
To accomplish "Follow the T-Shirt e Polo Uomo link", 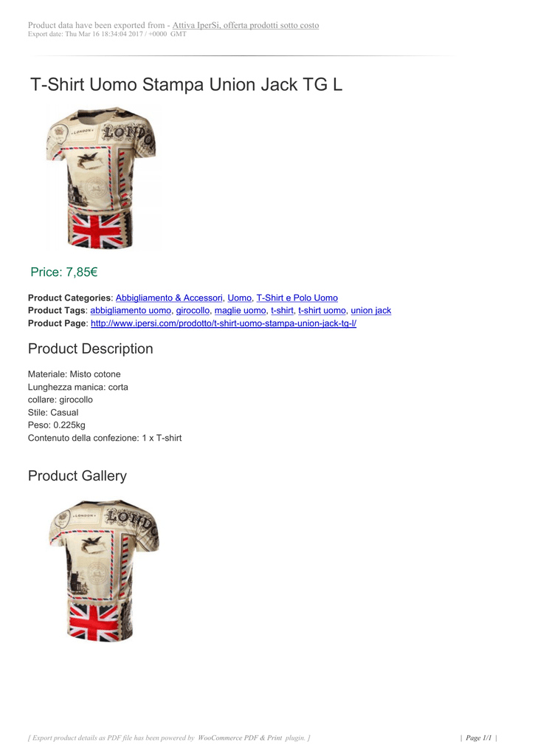I will pyautogui.click(x=297, y=298).
